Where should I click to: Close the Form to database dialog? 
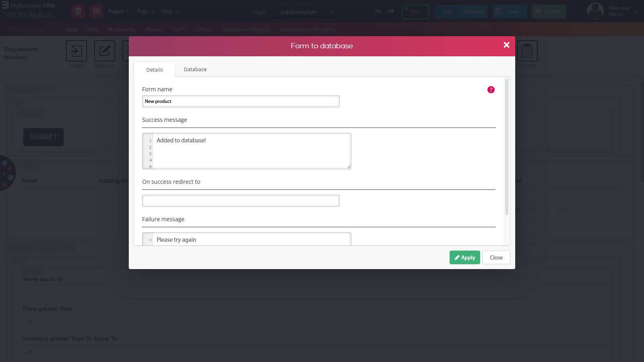(506, 45)
